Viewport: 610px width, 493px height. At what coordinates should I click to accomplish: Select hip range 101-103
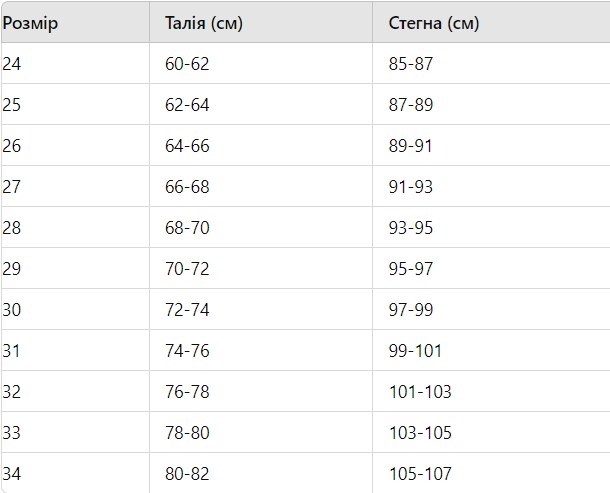tap(420, 392)
